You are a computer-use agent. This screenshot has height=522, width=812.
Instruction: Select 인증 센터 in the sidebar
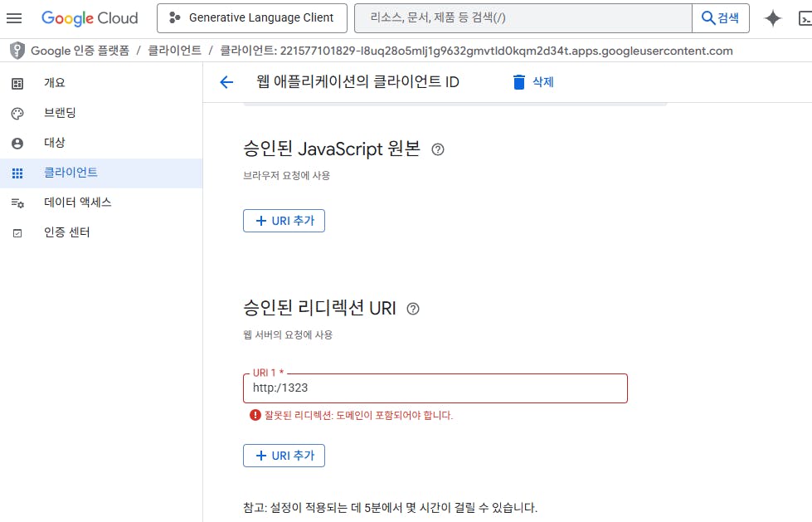(x=101, y=232)
